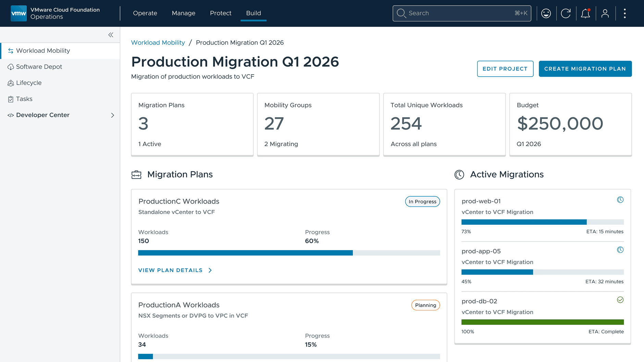Click the refresh icon in header
644x362 pixels.
point(566,13)
